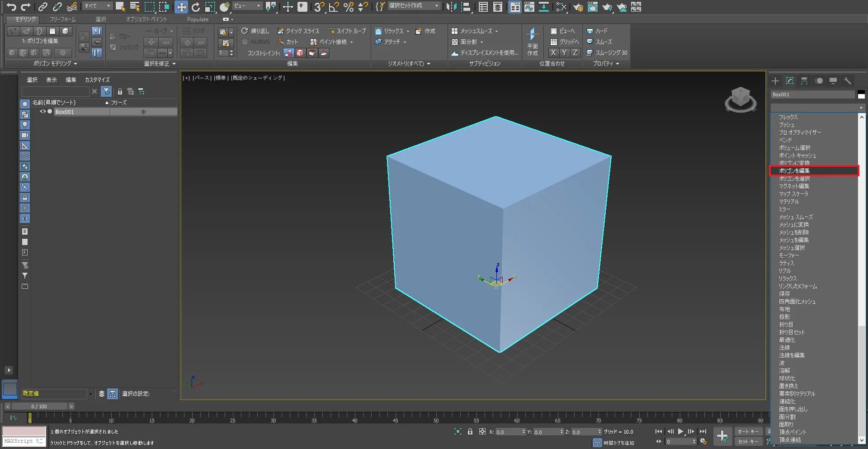Screen dimensions: 868x449
Task: Switch to the 選択 ribbon tab
Action: pyautogui.click(x=100, y=19)
